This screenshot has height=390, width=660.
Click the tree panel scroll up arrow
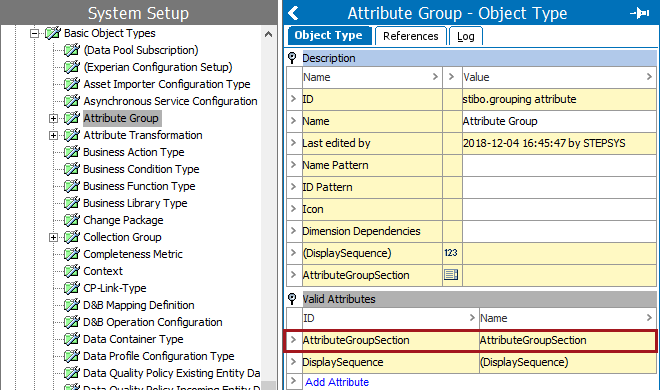click(x=269, y=34)
